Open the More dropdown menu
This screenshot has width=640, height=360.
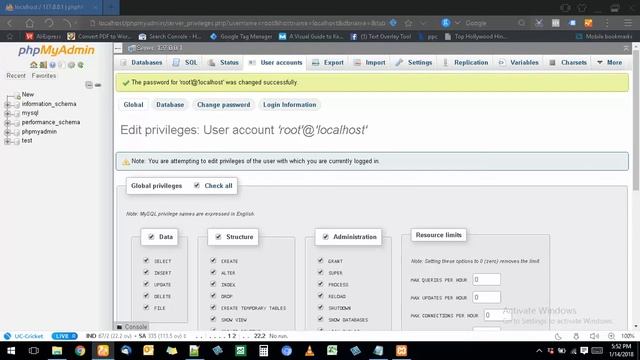point(610,62)
